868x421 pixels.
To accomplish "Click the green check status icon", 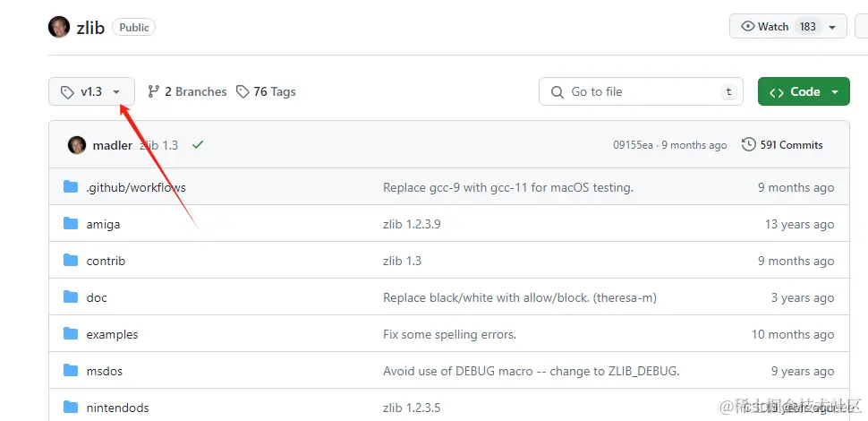I will pyautogui.click(x=198, y=145).
